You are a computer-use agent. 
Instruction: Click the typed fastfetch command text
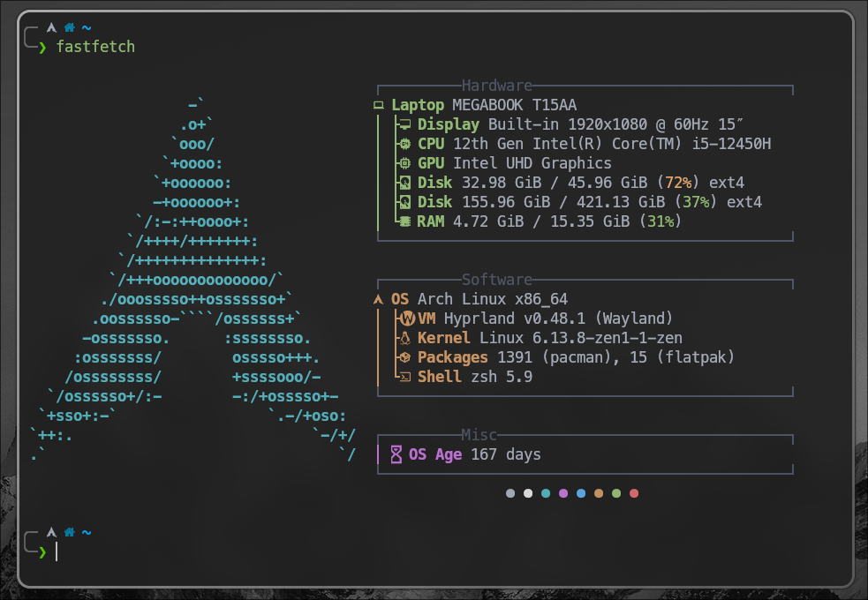(x=95, y=47)
